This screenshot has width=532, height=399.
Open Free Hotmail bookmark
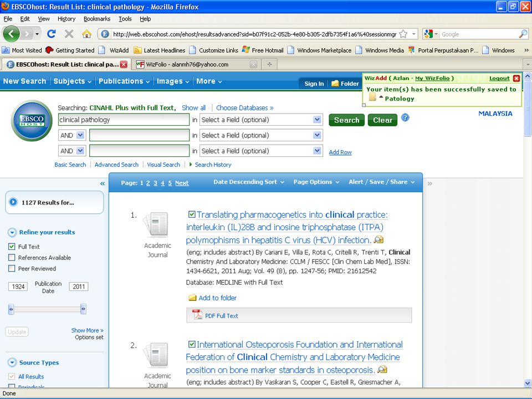(263, 50)
